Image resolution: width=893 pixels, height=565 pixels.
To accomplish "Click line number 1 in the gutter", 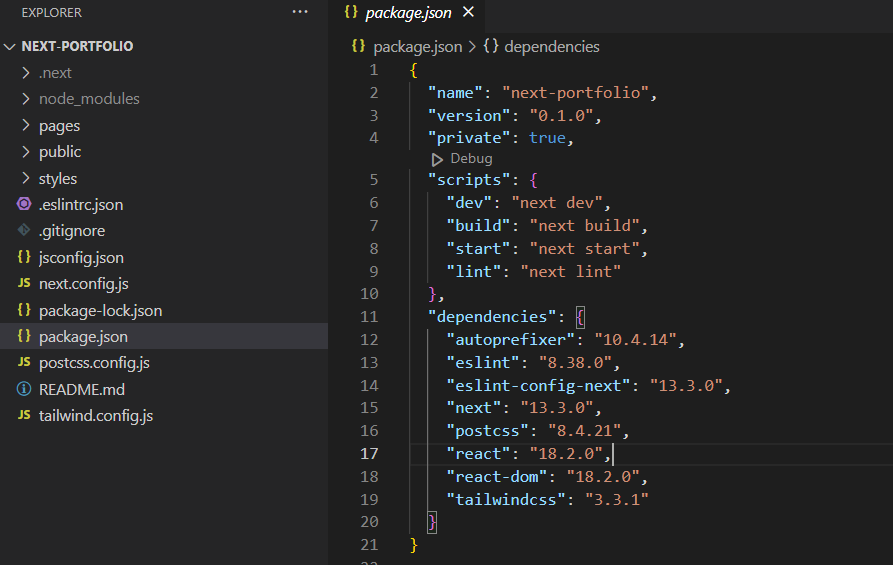I will pos(374,70).
